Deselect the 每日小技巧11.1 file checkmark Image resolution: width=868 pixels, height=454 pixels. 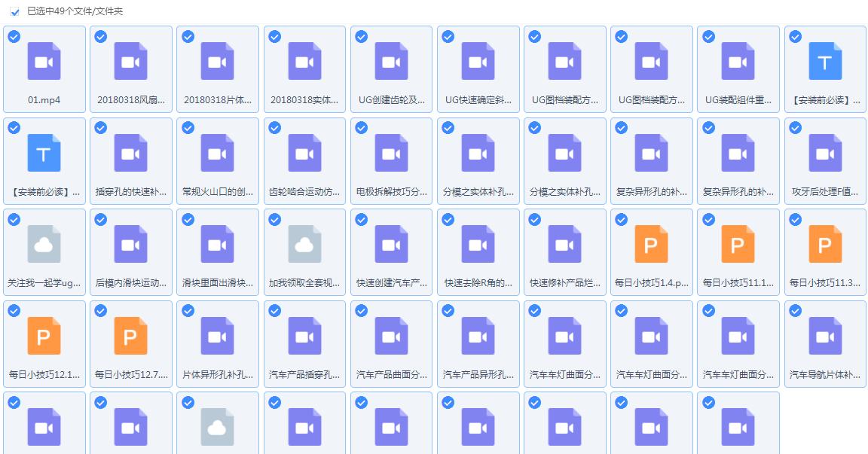pyautogui.click(x=707, y=219)
